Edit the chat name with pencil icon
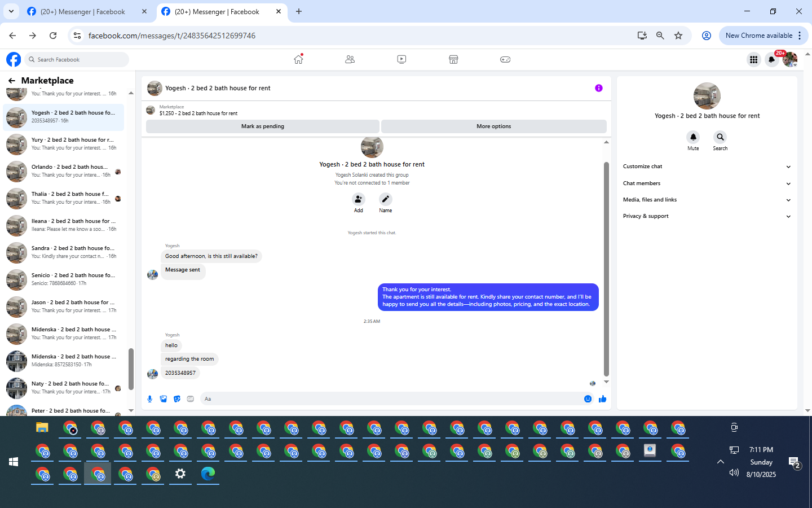Viewport: 812px width, 508px height. (x=386, y=199)
